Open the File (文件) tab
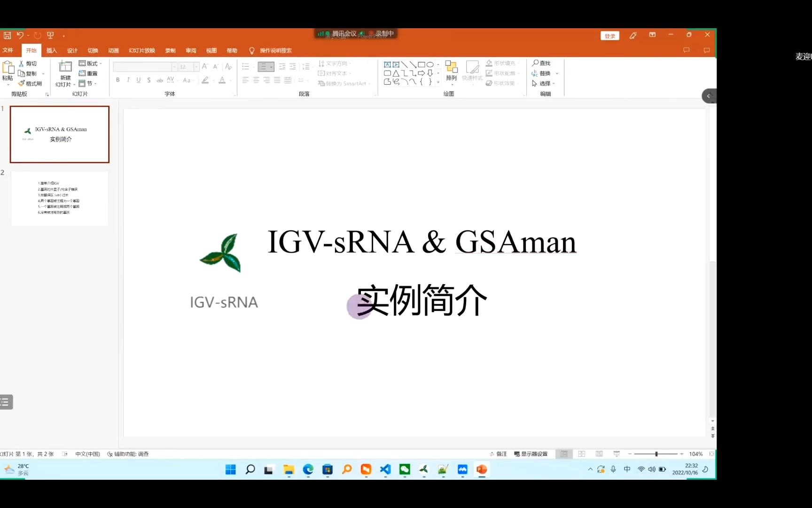The height and width of the screenshot is (508, 812). click(x=8, y=50)
